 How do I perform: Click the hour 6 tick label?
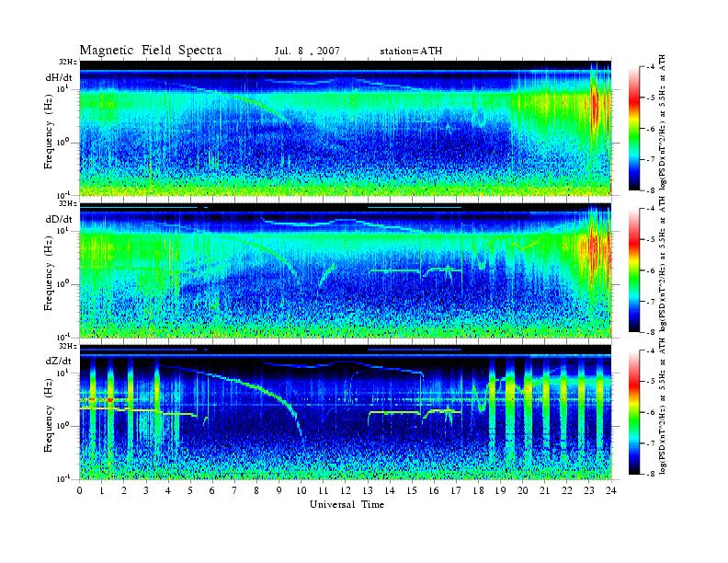tap(212, 490)
